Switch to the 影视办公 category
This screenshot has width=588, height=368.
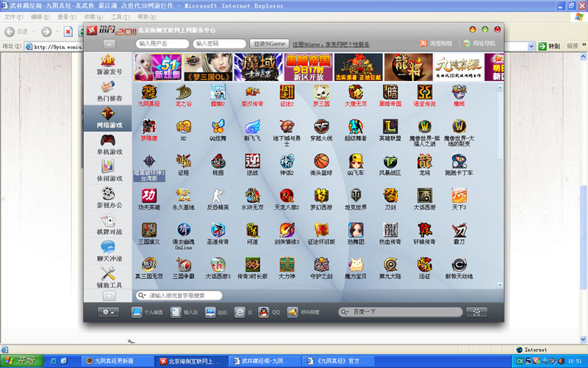(108, 198)
